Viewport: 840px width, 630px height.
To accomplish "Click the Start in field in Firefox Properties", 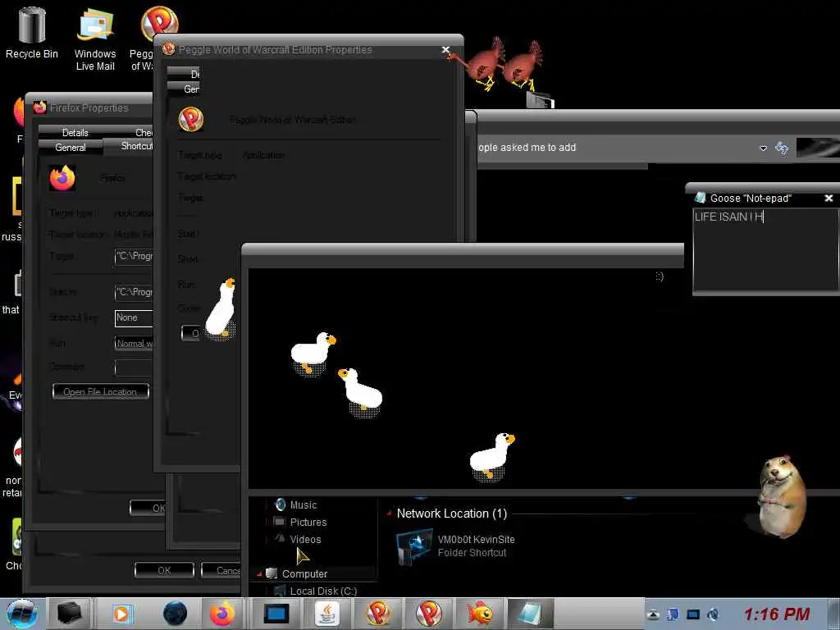I will [134, 293].
